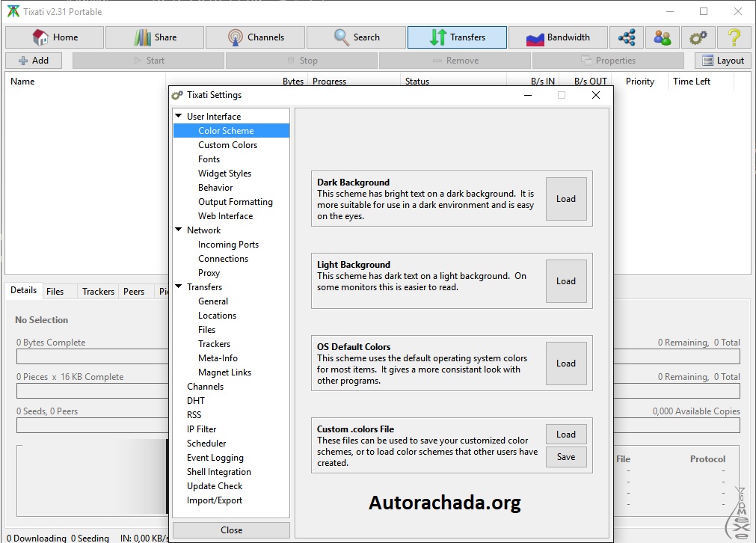The image size is (756, 543).
Task: Sort transfers by Priority column
Action: [640, 81]
